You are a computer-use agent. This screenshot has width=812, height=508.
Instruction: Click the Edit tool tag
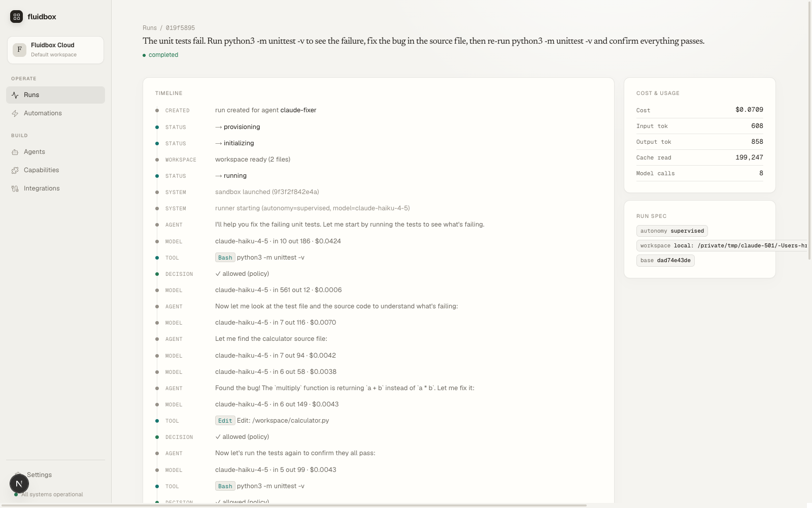(x=225, y=421)
